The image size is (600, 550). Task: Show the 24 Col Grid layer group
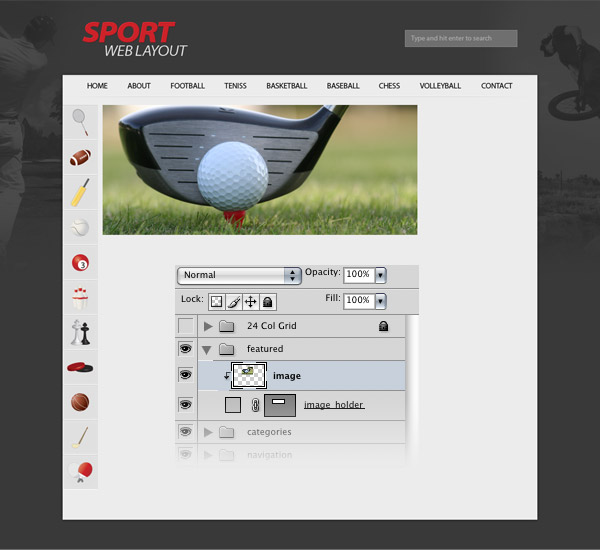click(186, 326)
